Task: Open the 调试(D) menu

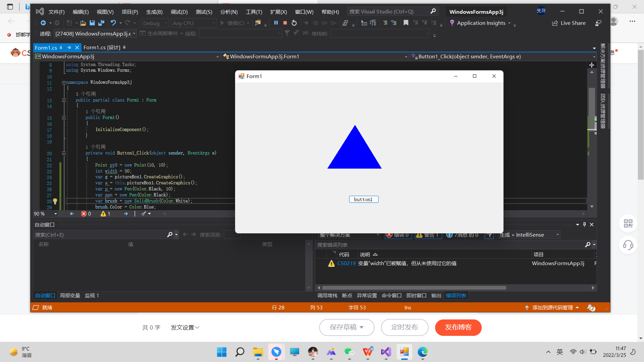Action: tap(179, 12)
